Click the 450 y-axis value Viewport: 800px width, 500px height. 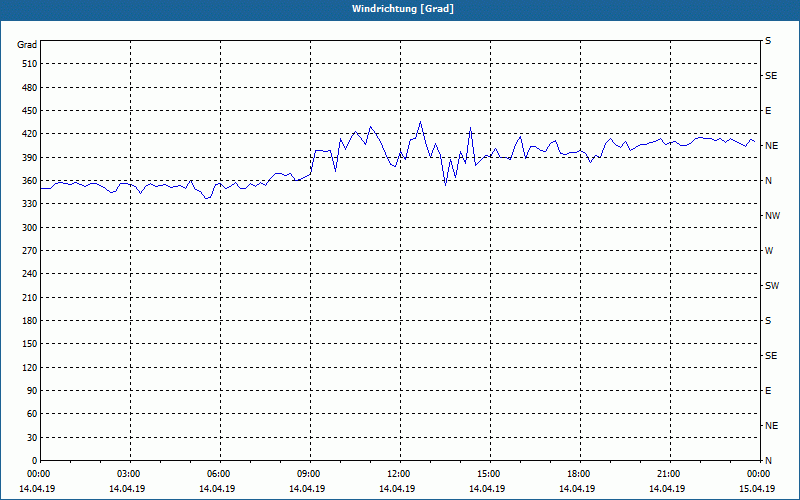coord(30,111)
